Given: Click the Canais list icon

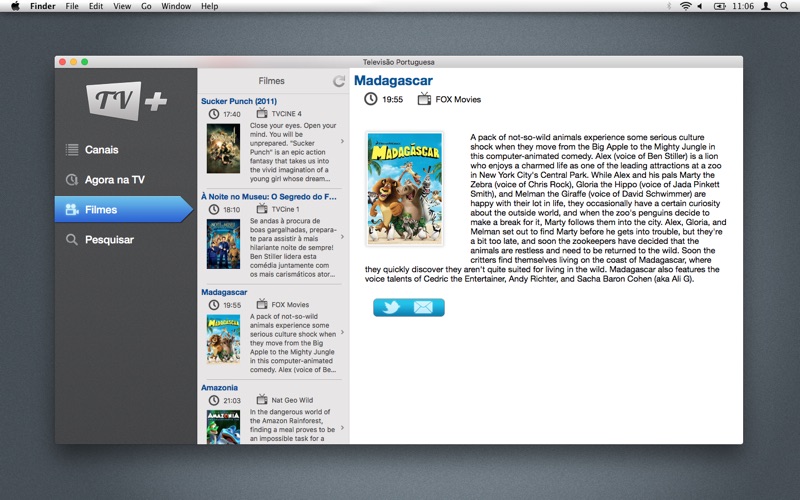Looking at the screenshot, I should 72,149.
